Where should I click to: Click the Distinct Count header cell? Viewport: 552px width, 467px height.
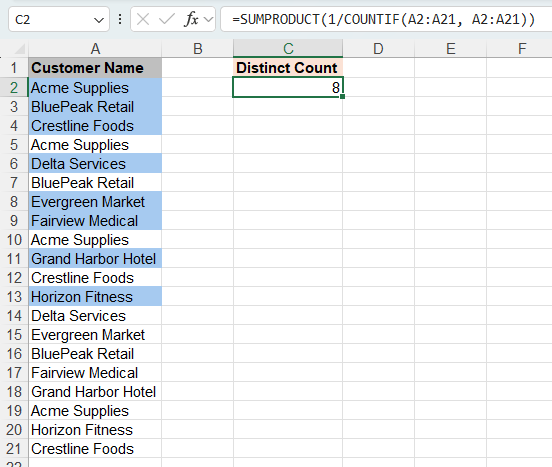288,68
